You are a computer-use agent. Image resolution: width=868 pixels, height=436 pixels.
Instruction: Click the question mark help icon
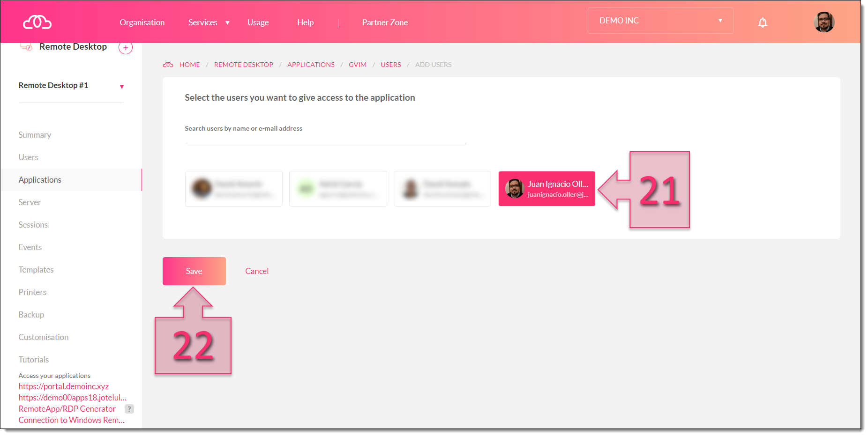tap(129, 409)
